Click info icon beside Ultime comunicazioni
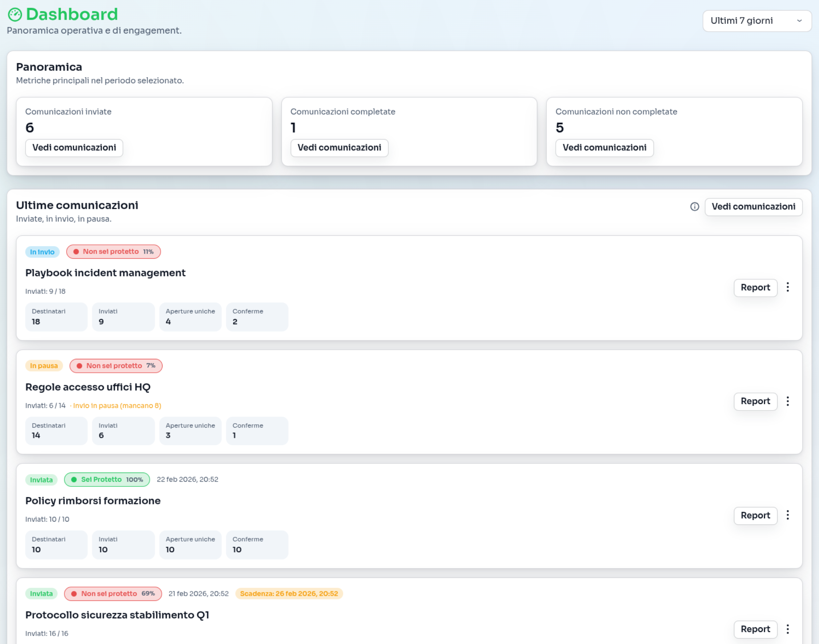This screenshot has width=819, height=644. (695, 207)
